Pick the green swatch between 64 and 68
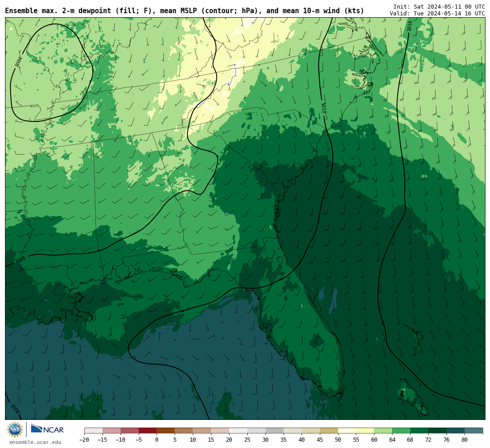Viewport: 490px width, 448px height. click(402, 431)
